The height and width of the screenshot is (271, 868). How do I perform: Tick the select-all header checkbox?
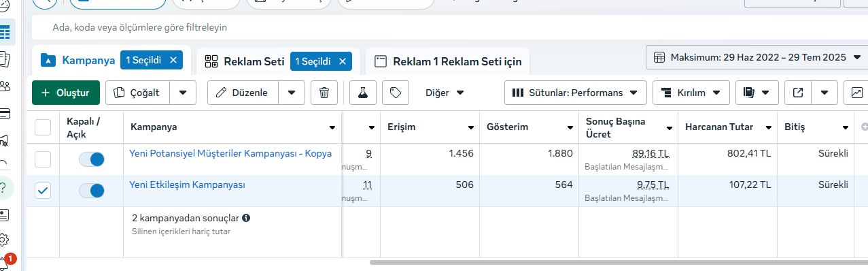pos(43,127)
